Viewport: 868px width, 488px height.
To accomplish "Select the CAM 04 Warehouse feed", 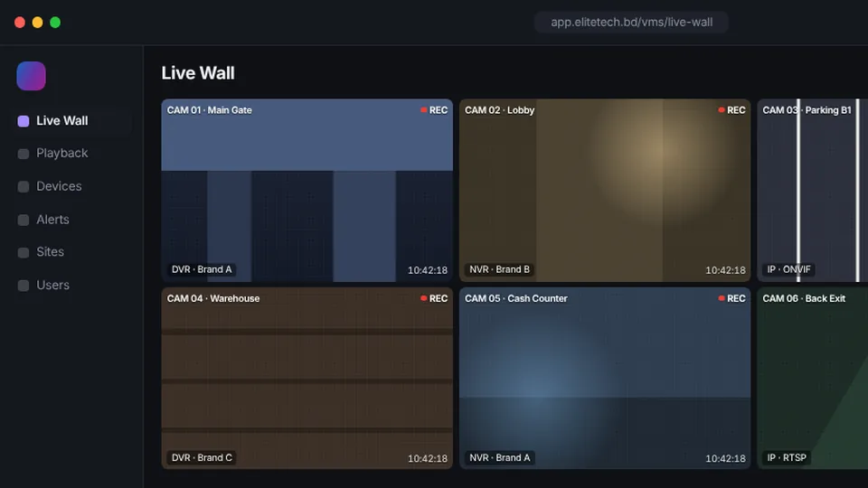I will [307, 378].
